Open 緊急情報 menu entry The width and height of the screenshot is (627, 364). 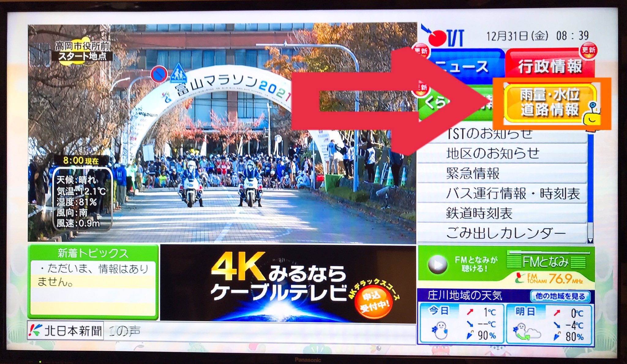473,173
